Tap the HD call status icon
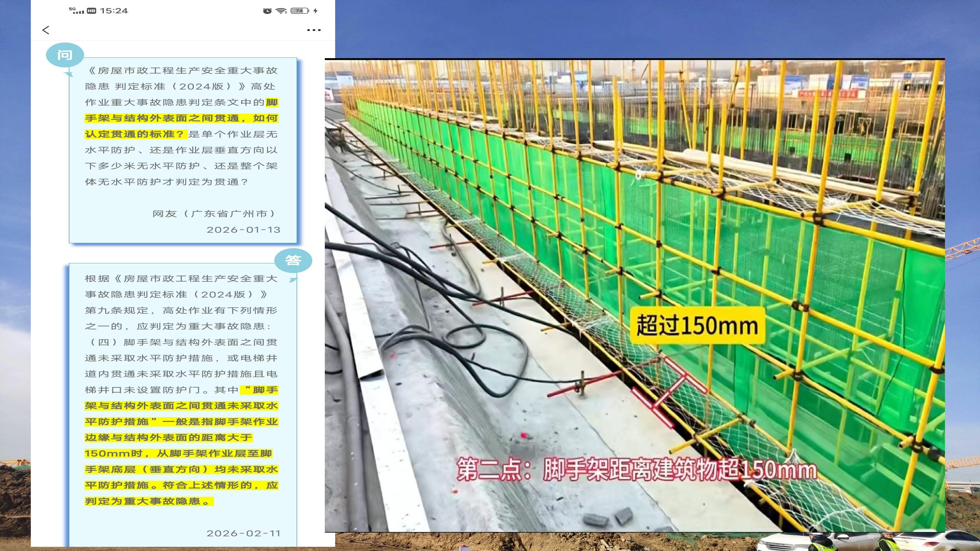This screenshot has height=551, width=980. [x=92, y=11]
